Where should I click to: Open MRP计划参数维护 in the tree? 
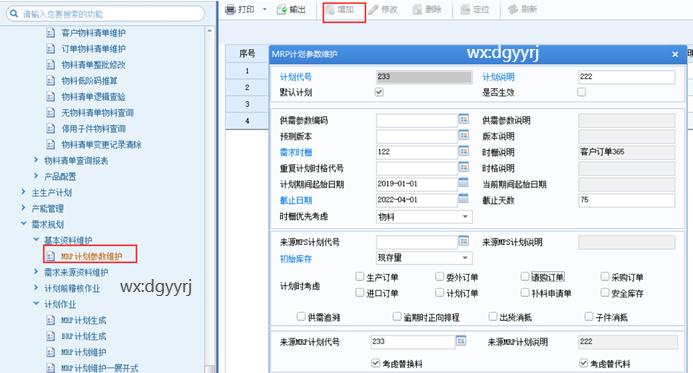coord(91,256)
